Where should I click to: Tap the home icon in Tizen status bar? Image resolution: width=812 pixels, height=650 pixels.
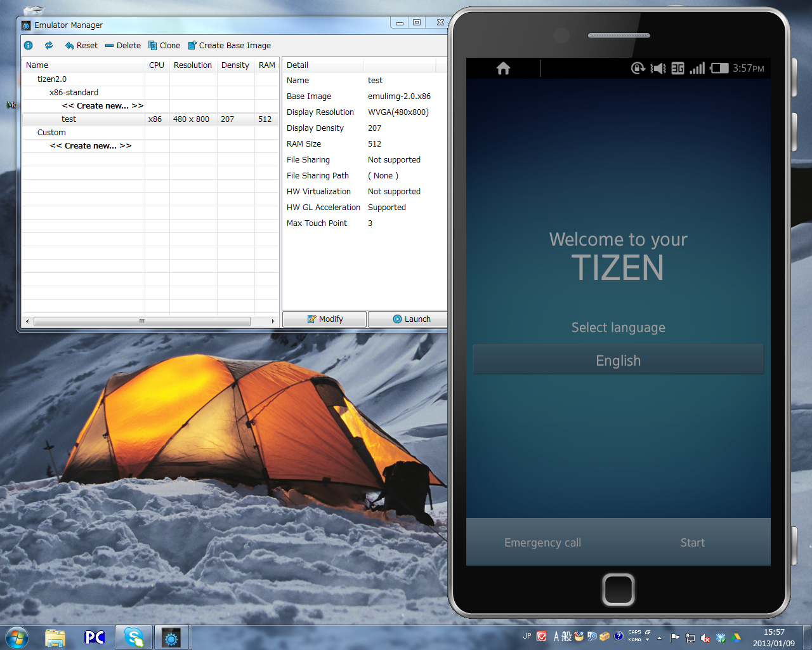(503, 68)
